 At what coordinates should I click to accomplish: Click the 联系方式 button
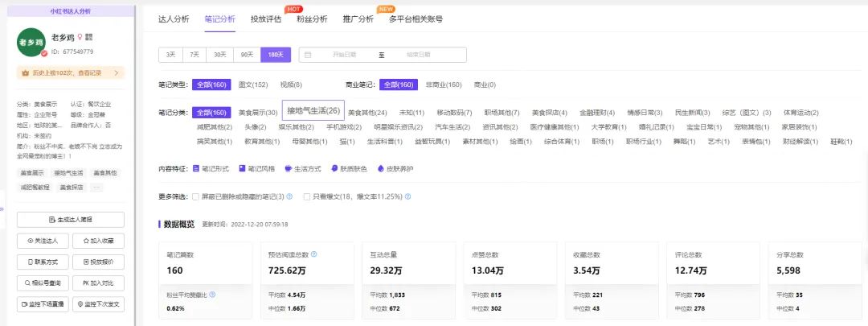point(43,262)
